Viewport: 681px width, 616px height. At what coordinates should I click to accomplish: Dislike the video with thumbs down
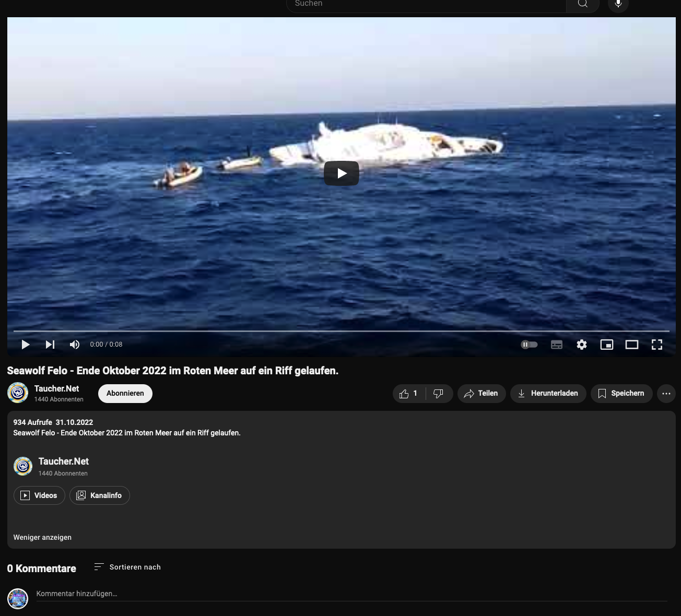(x=439, y=394)
